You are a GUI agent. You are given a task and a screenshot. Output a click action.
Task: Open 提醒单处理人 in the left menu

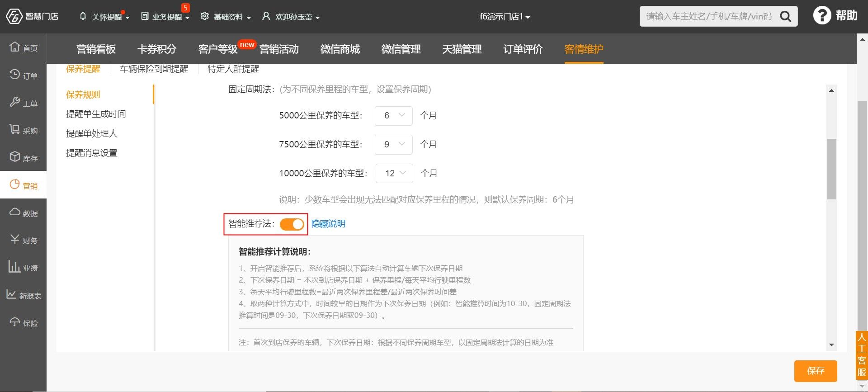pos(92,133)
